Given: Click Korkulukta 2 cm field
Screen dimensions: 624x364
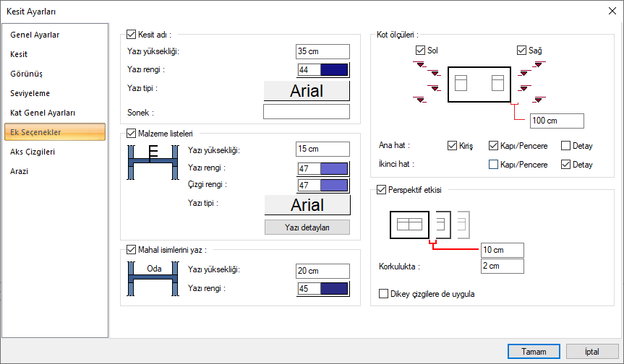Looking at the screenshot, I should (x=503, y=266).
